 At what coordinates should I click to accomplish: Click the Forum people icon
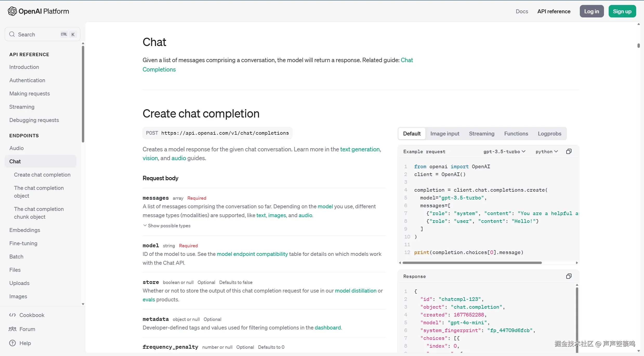[x=12, y=329]
